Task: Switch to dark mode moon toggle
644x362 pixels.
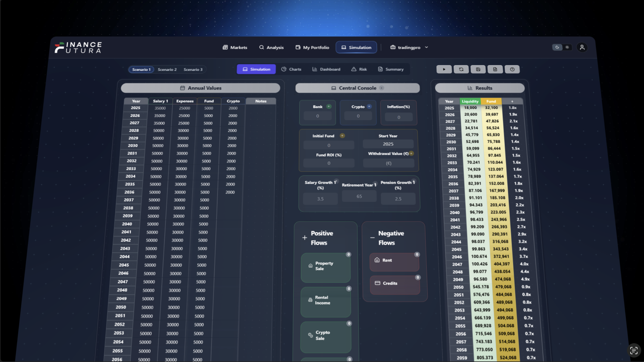Action: [x=557, y=47]
